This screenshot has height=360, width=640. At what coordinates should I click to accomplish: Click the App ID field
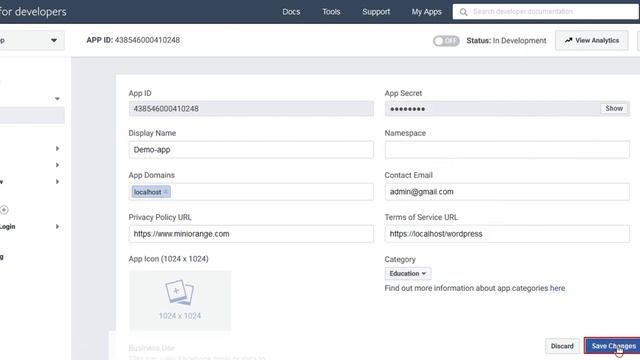(251, 109)
